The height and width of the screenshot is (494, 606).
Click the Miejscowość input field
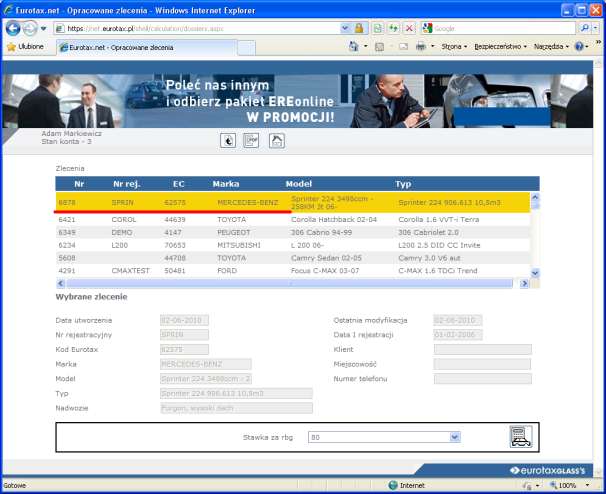(483, 364)
